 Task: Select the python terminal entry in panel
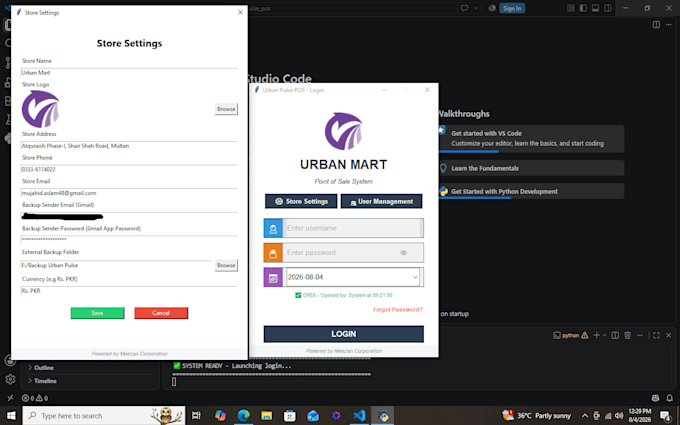click(570, 335)
